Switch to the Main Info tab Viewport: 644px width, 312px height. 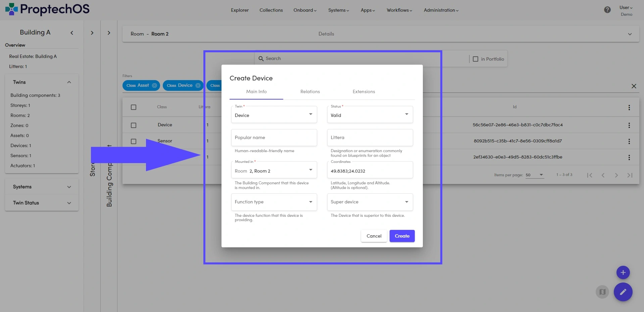[256, 91]
